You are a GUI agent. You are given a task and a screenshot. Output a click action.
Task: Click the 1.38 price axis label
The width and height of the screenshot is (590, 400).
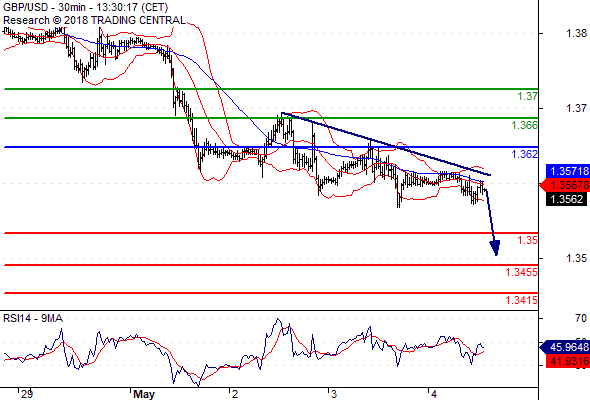click(576, 33)
